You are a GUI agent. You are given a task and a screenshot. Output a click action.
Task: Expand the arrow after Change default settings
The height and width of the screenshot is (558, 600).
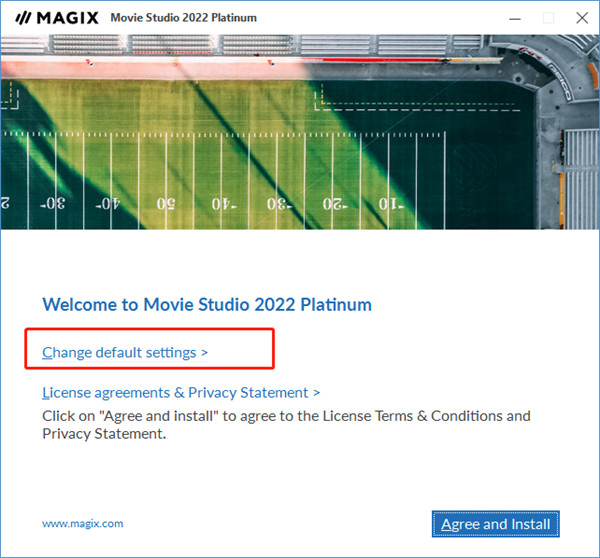point(204,353)
